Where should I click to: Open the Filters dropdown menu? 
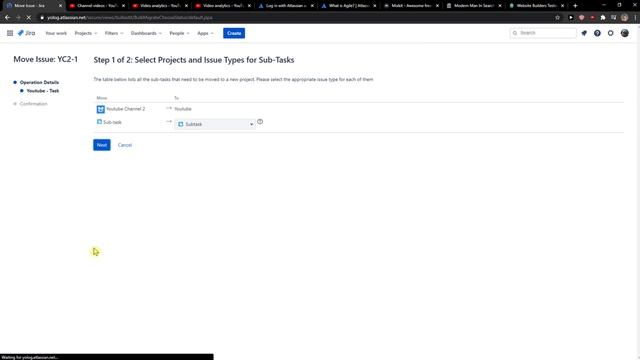(113, 33)
